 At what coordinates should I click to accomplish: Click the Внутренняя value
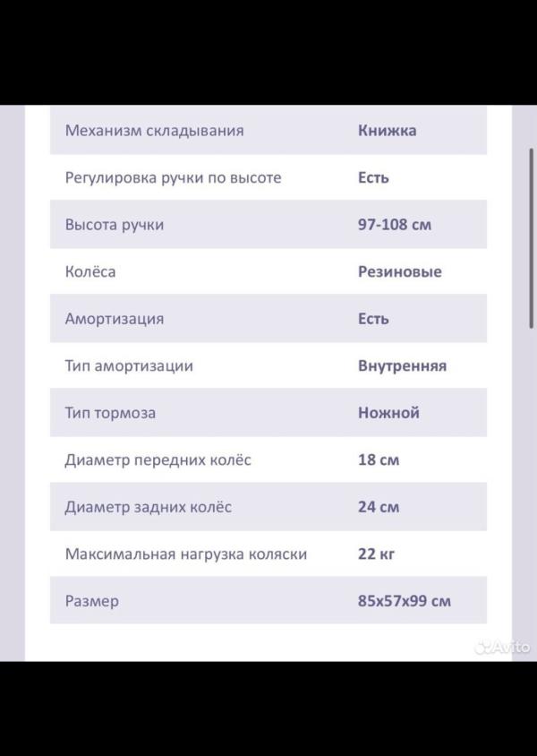pyautogui.click(x=402, y=366)
